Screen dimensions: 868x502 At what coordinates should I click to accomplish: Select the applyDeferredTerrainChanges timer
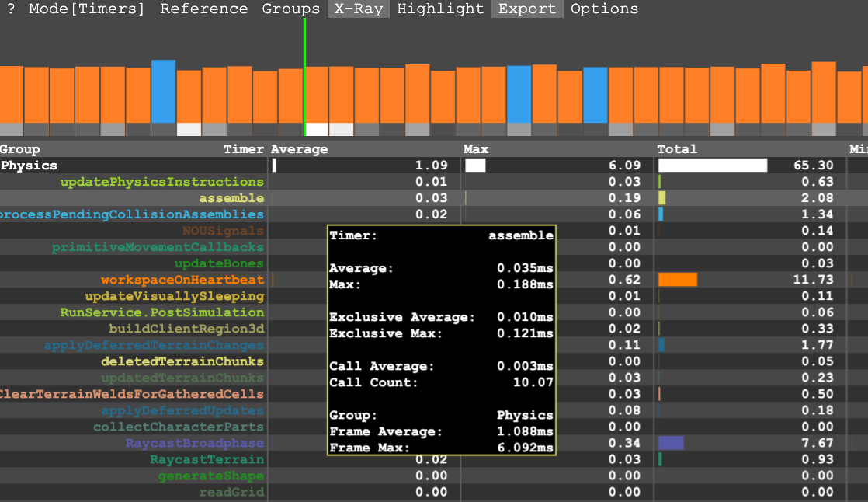click(x=154, y=345)
